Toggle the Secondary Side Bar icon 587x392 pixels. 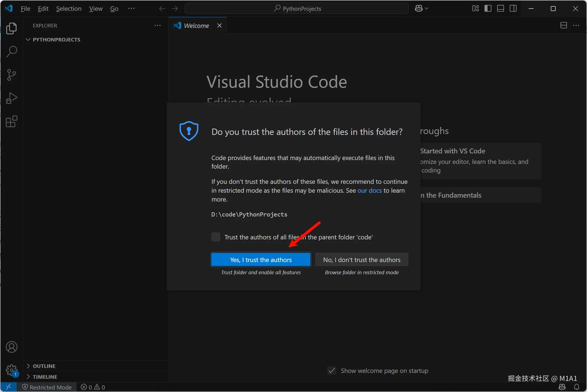(513, 9)
